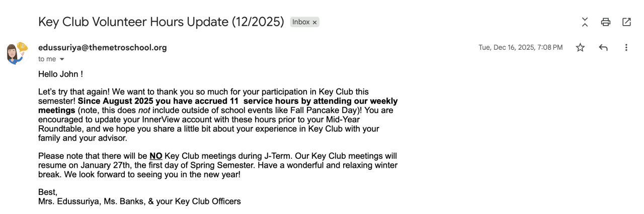Viewport: 644px width, 214px height.
Task: Click the "to me" recipient text
Action: coord(47,59)
